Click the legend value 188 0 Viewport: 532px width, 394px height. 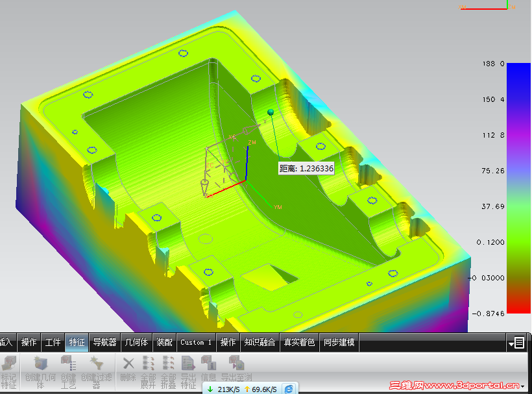[494, 64]
